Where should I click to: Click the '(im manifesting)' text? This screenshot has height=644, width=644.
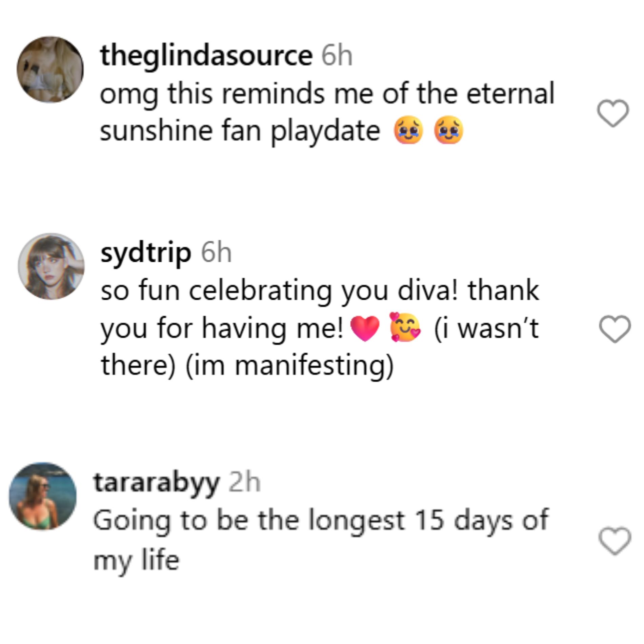289,366
